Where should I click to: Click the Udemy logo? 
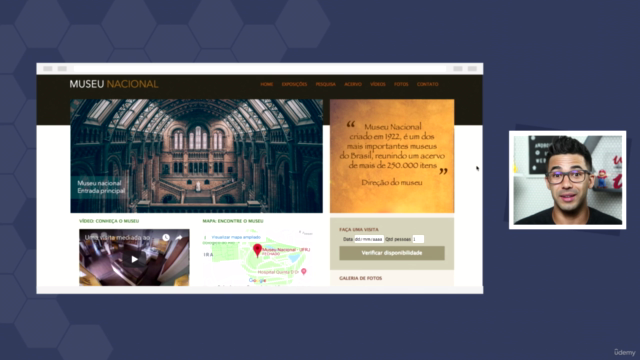[624, 352]
